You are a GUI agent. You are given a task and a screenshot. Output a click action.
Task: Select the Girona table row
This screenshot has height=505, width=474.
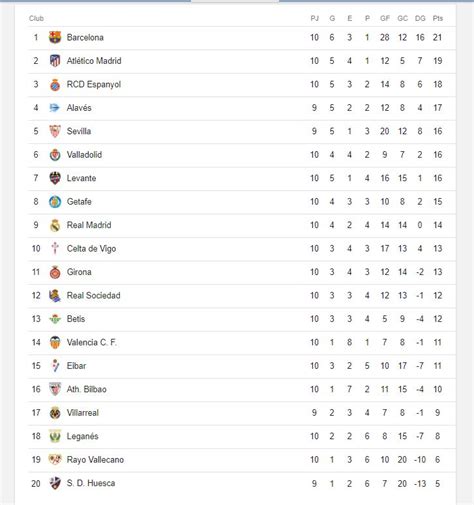pyautogui.click(x=242, y=272)
